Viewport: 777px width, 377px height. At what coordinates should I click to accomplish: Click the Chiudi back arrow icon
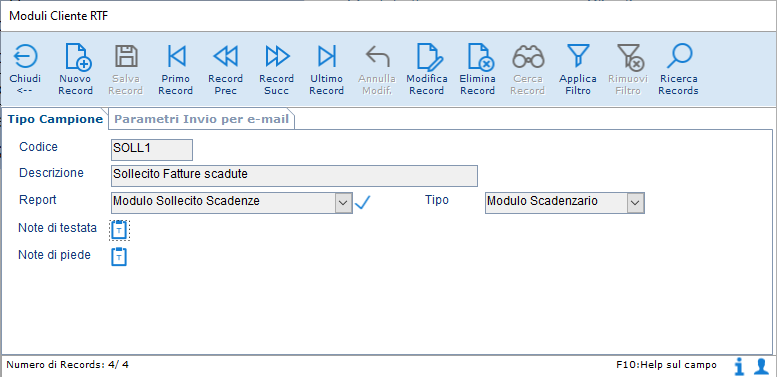coord(25,56)
